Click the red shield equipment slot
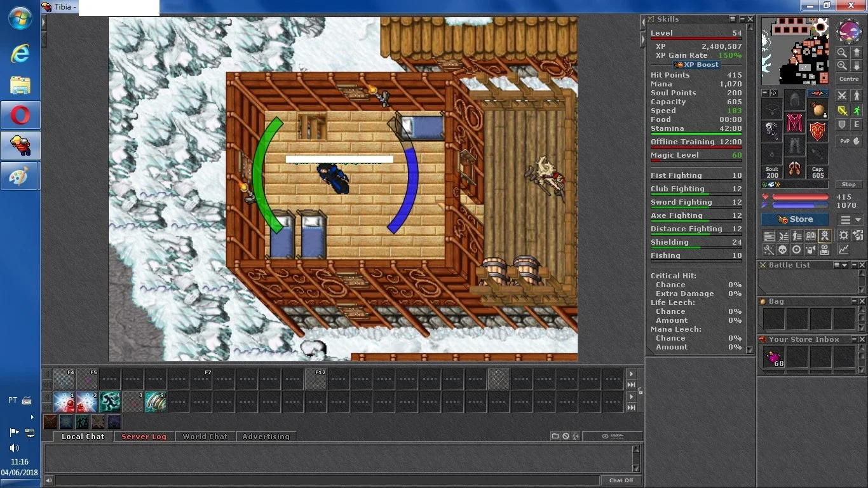868x488 pixels. [817, 132]
